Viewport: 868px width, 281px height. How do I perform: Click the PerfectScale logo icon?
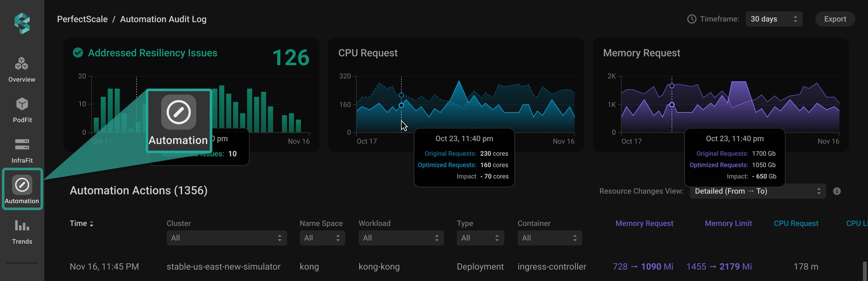pyautogui.click(x=22, y=23)
